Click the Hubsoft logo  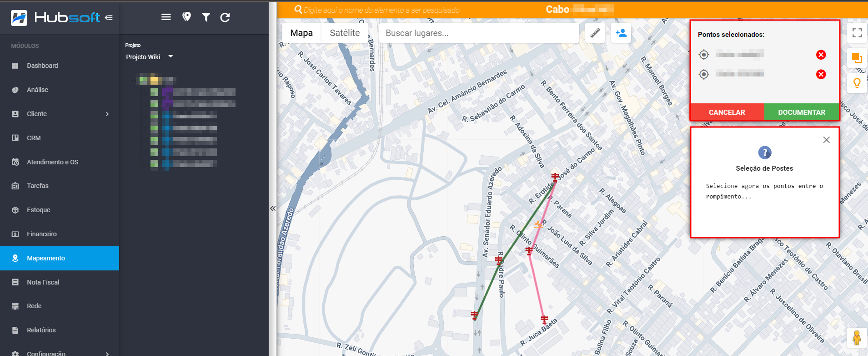tap(55, 18)
